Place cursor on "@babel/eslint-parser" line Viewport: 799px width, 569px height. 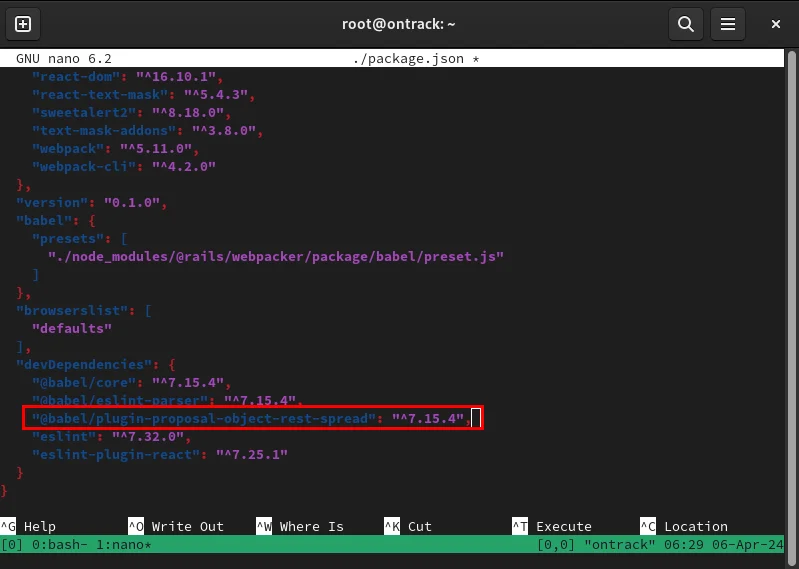point(168,400)
